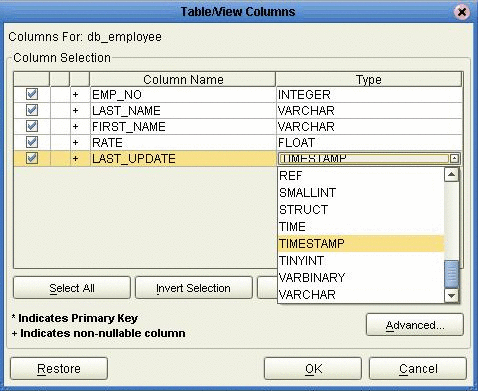Click the dropdown list scrollbar thumb
The image size is (478, 391).
(x=452, y=274)
